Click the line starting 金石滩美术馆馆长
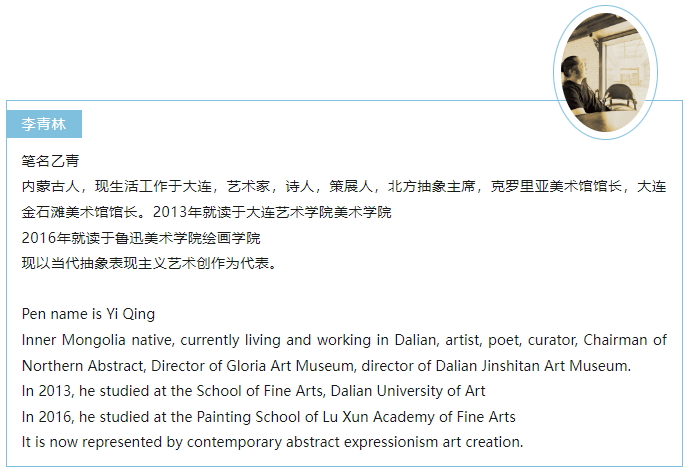This screenshot has height=474, width=686. [206, 212]
